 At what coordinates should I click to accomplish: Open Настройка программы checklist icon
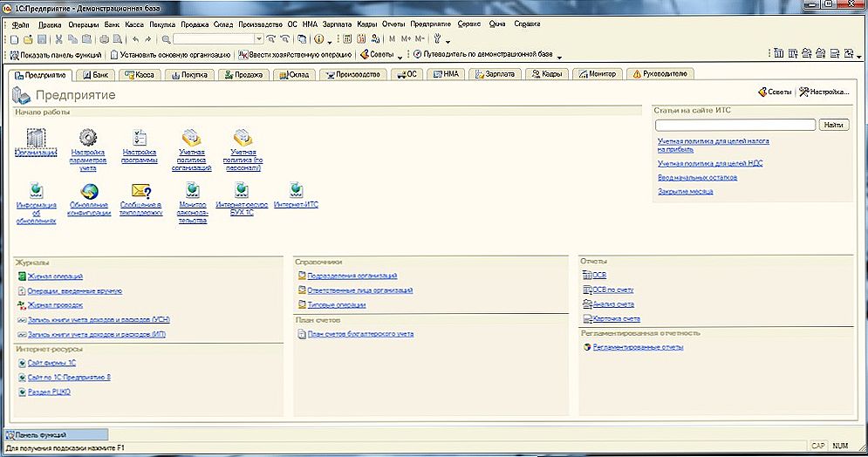pos(140,146)
